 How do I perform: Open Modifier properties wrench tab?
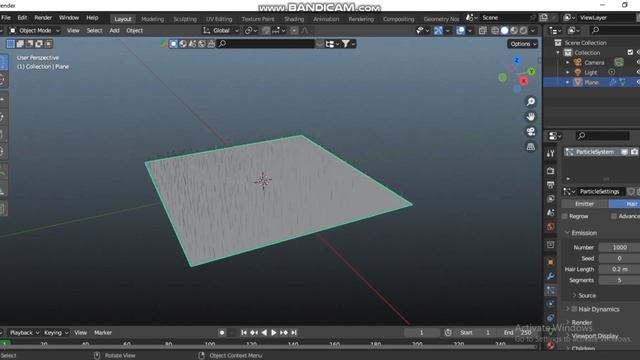click(550, 276)
